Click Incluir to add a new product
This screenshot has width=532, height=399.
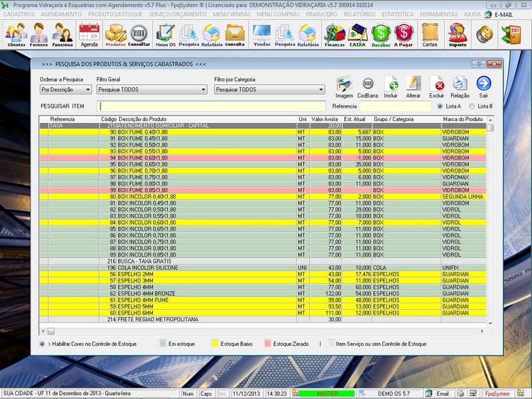coord(392,86)
